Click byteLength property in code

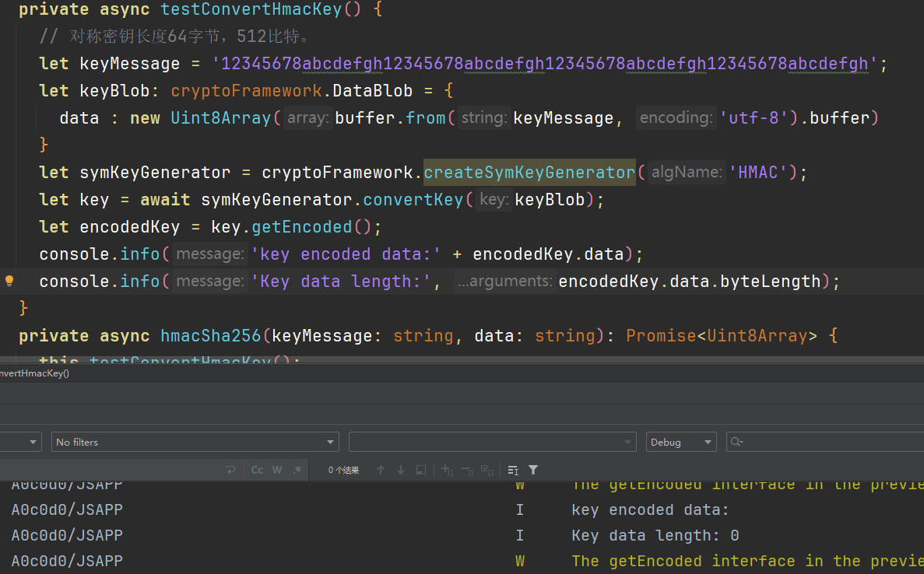pyautogui.click(x=770, y=282)
